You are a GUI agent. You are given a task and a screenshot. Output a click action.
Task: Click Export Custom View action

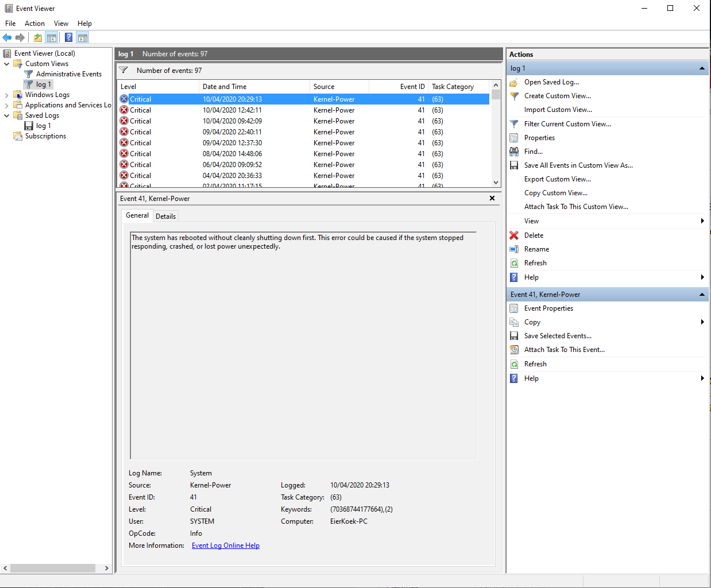tap(557, 179)
